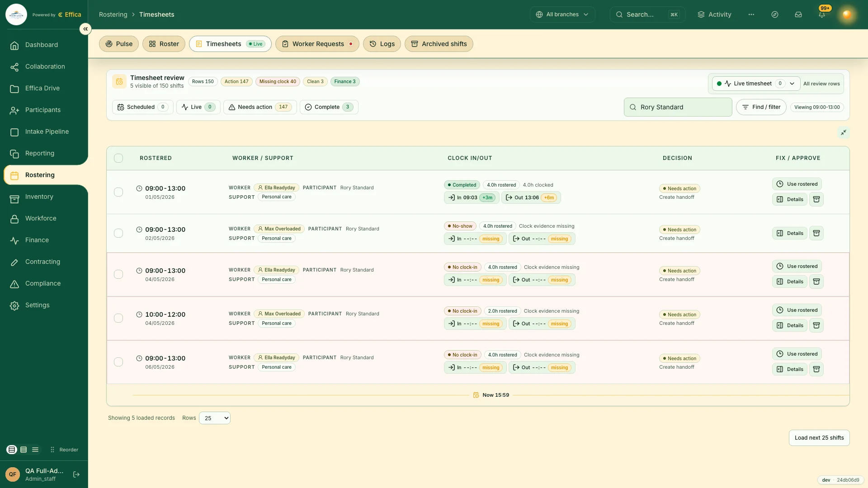This screenshot has height=488, width=868.
Task: Expand the All branches dropdown
Action: [562, 14]
